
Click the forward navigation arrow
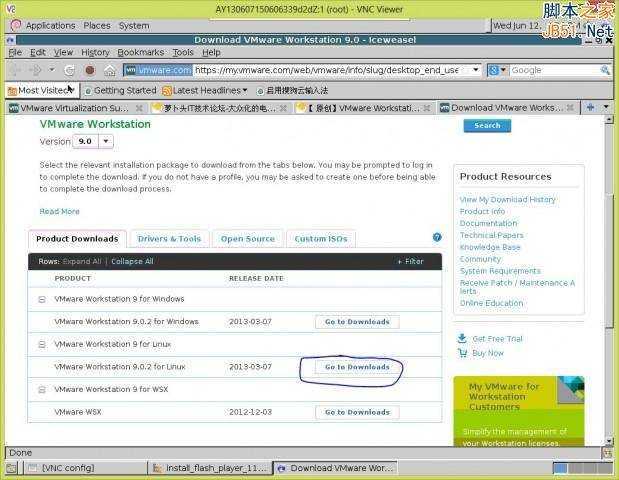(x=35, y=70)
